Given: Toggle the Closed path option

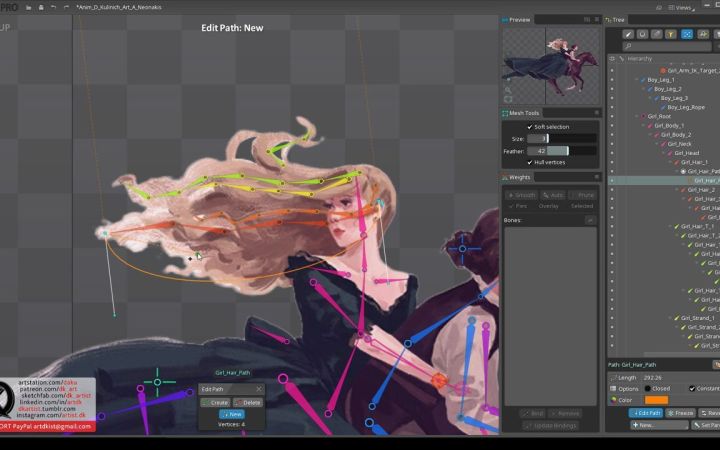Looking at the screenshot, I should click(x=647, y=388).
